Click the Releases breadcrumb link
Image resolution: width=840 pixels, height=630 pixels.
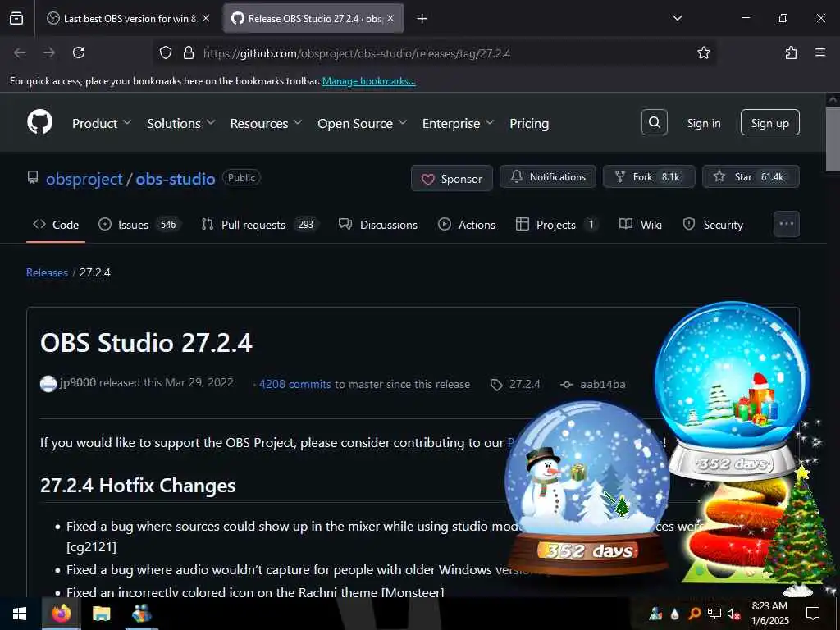tap(47, 272)
